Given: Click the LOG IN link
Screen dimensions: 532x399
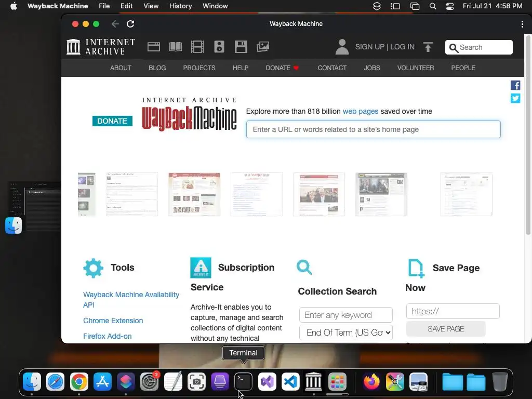Looking at the screenshot, I should pyautogui.click(x=403, y=47).
